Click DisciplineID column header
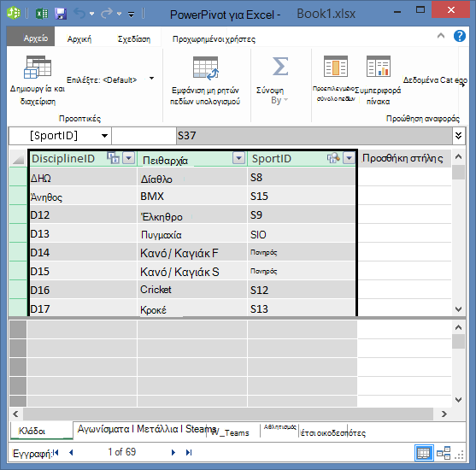This screenshot has height=470, width=476. [x=63, y=158]
